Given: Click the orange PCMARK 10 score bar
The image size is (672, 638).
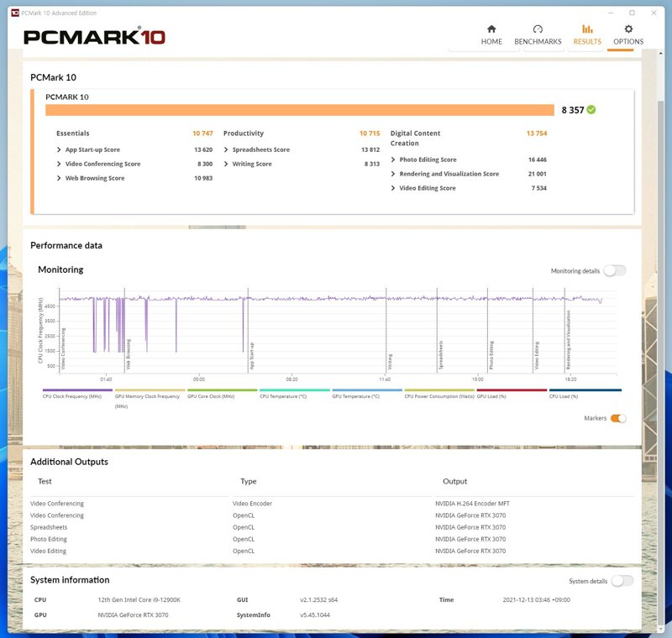Looking at the screenshot, I should click(x=300, y=110).
